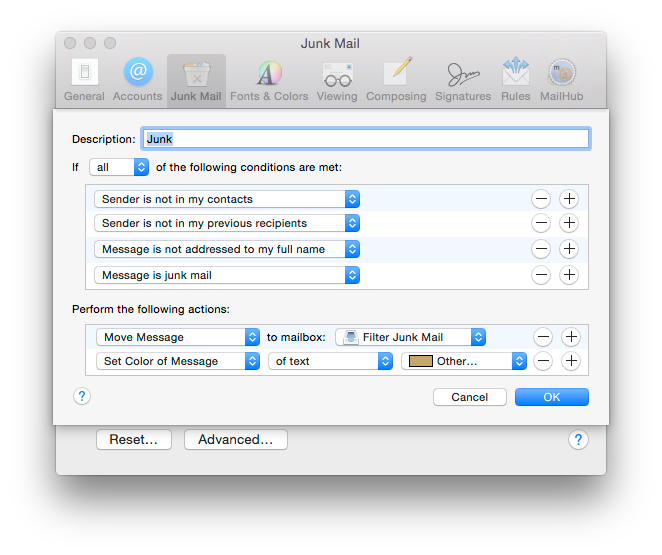Choose mailbox from Filter Junk Mail dropdown

coord(410,337)
